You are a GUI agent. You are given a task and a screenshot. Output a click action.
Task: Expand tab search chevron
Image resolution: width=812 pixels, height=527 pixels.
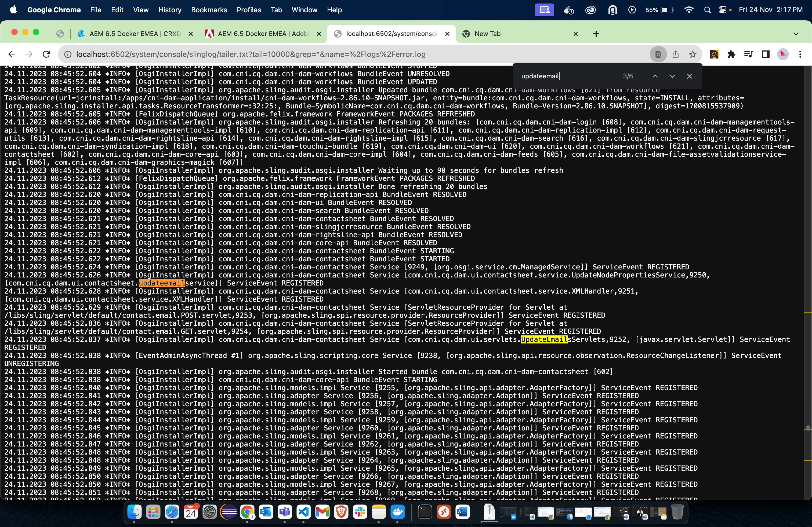pyautogui.click(x=796, y=34)
